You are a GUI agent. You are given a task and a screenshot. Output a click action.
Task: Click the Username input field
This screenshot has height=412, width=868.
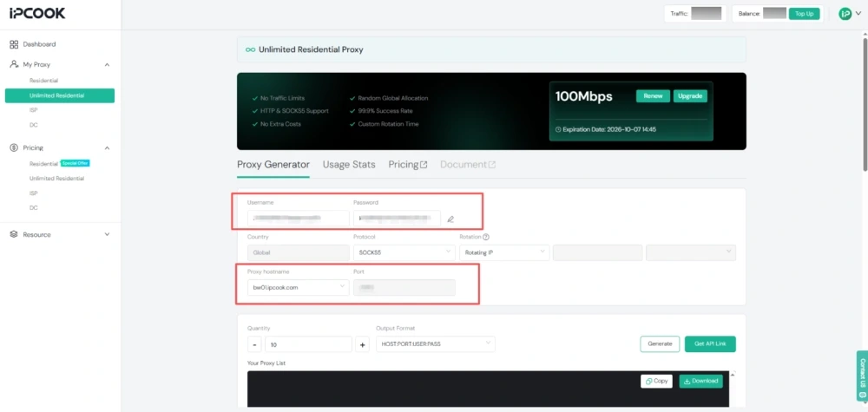[299, 219]
